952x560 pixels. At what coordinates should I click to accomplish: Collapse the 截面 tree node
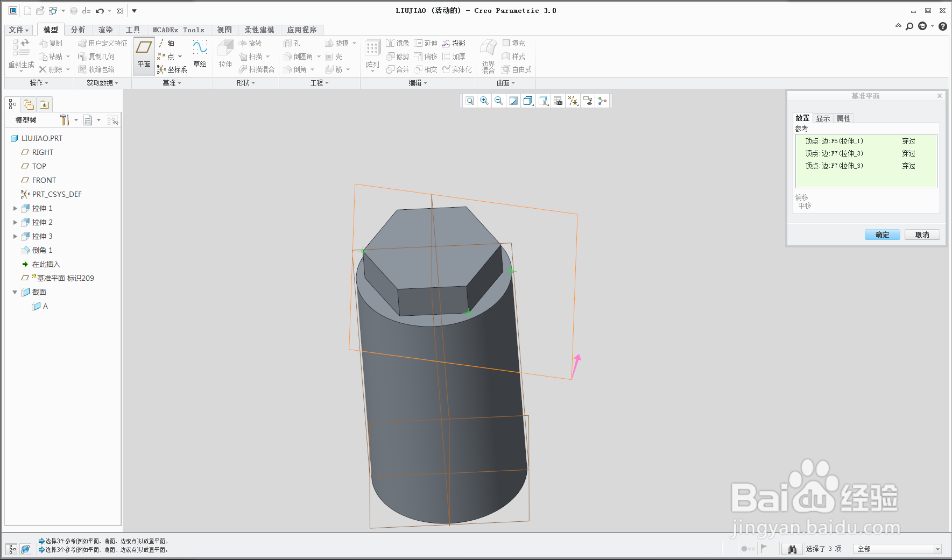pos(15,292)
